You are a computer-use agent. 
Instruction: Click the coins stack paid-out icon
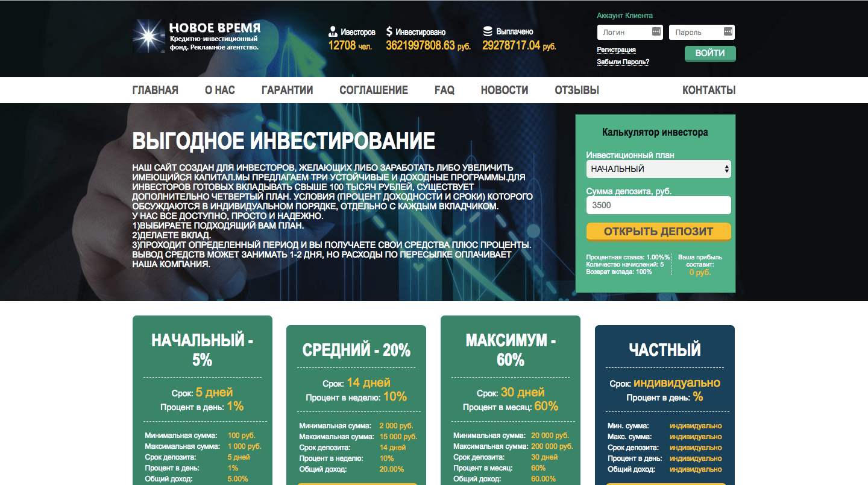(488, 31)
